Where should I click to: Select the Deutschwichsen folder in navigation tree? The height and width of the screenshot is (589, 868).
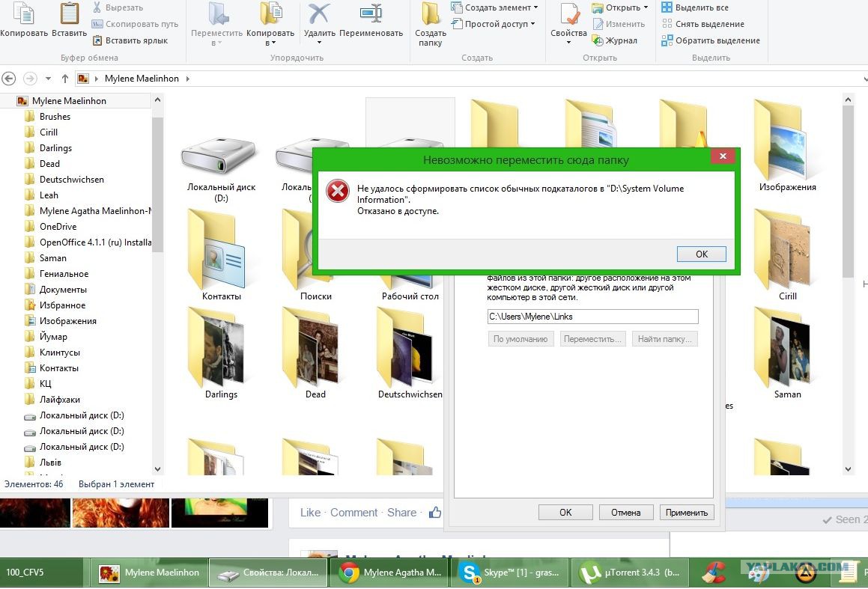(x=71, y=180)
